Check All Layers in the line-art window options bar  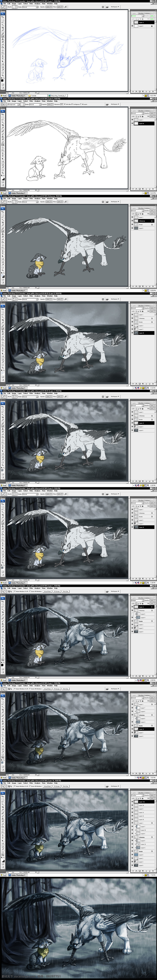(84, 104)
